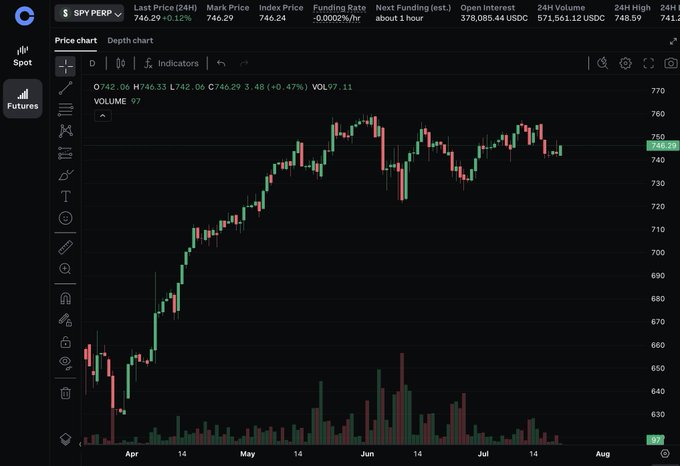Click the Aug label on time axis
Screen dimensions: 680x466
[602, 454]
